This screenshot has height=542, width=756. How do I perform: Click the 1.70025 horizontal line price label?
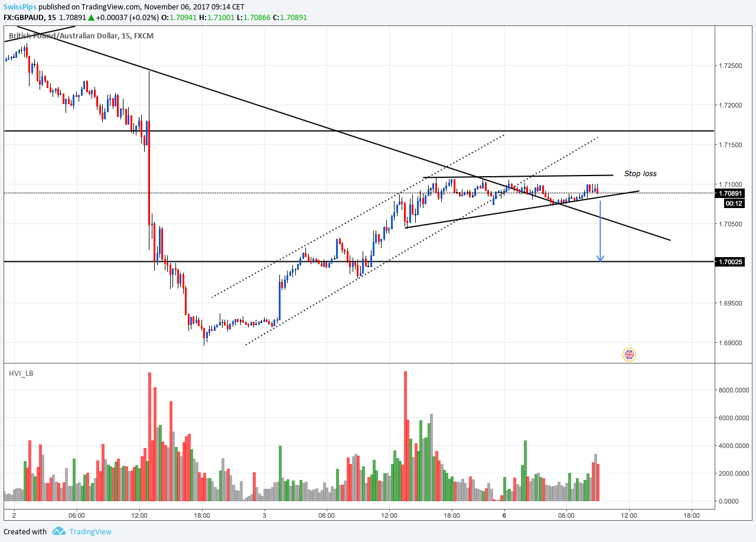coord(731,261)
